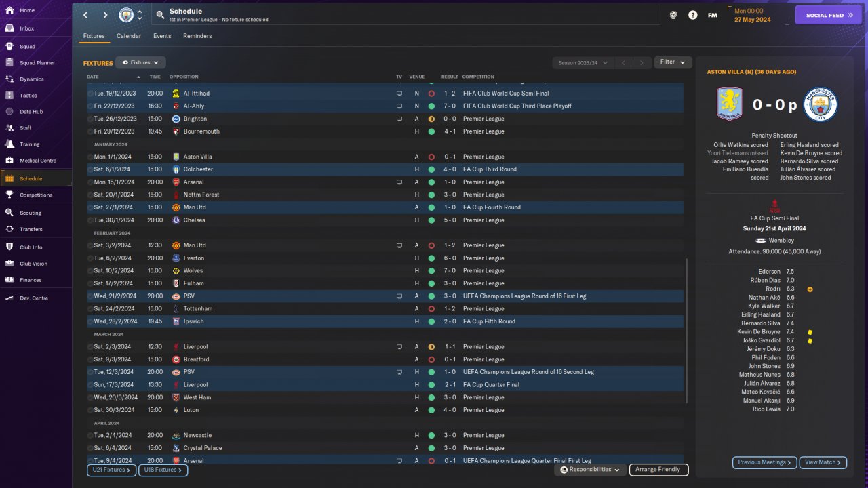Open the Social Feed

(x=828, y=15)
